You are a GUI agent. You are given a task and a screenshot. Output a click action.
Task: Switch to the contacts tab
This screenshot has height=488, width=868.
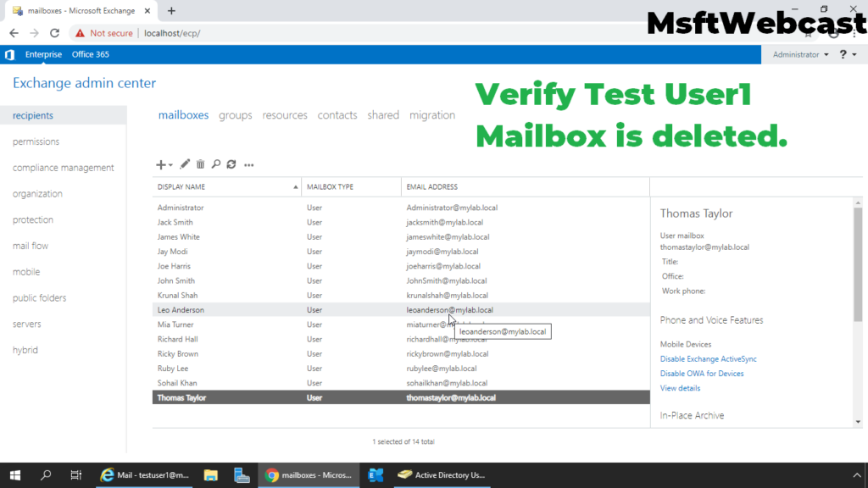coord(337,115)
